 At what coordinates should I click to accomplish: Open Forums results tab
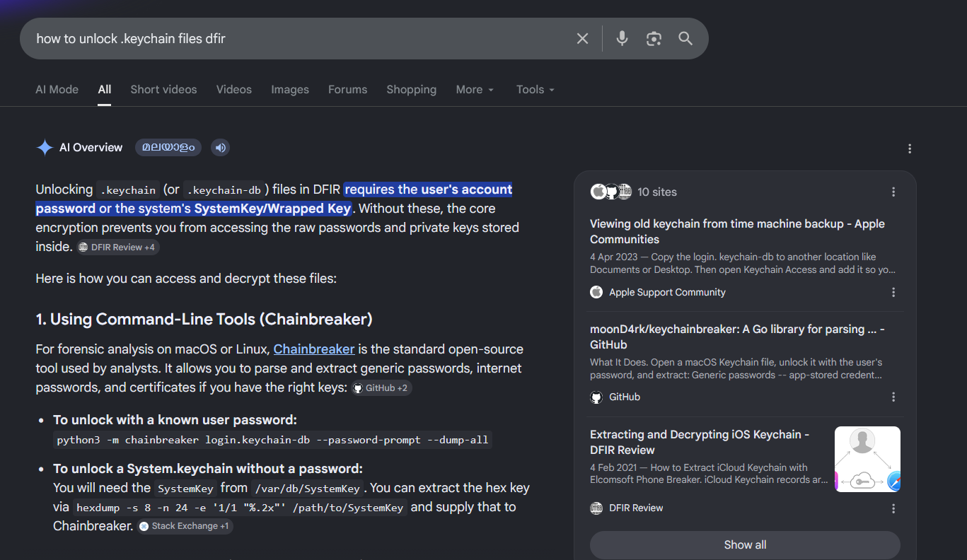pos(347,90)
